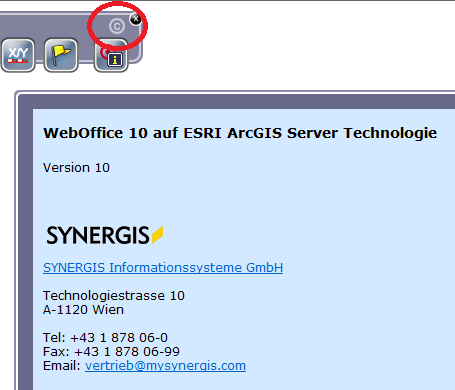The image size is (455, 390).
Task: Select the Tel: +43 1 878 06-0 line
Action: pos(105,338)
